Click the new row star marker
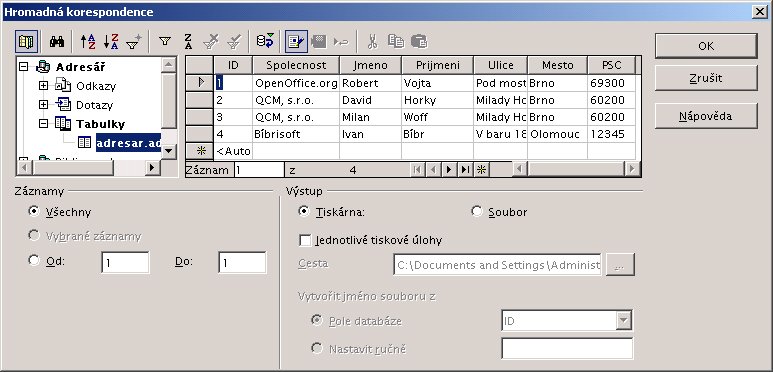This screenshot has height=372, width=773. (199, 151)
